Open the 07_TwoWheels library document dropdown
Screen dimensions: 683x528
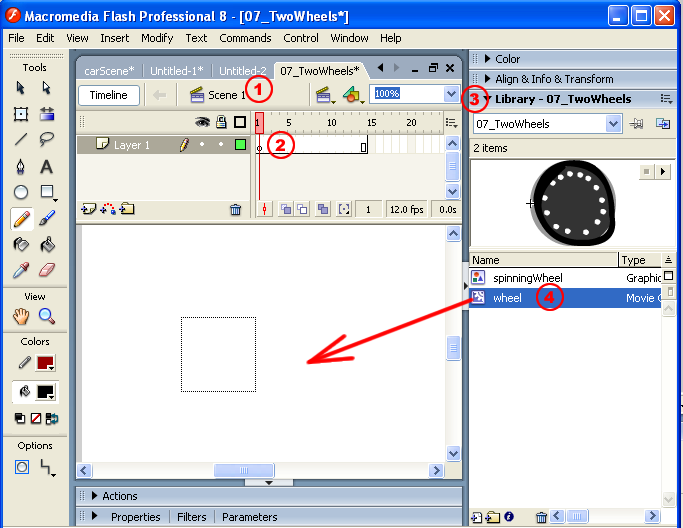click(x=614, y=124)
